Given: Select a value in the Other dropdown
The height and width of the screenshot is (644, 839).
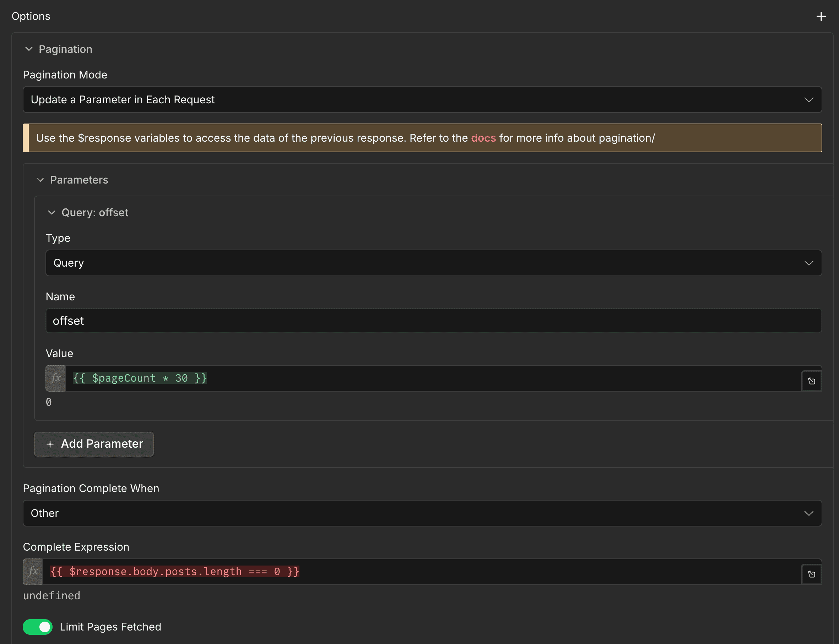Looking at the screenshot, I should (x=422, y=513).
